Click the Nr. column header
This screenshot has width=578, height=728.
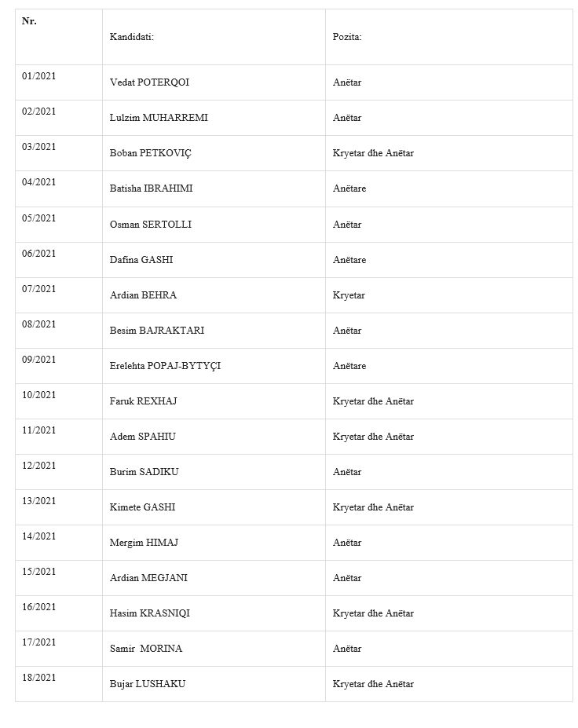(29, 21)
